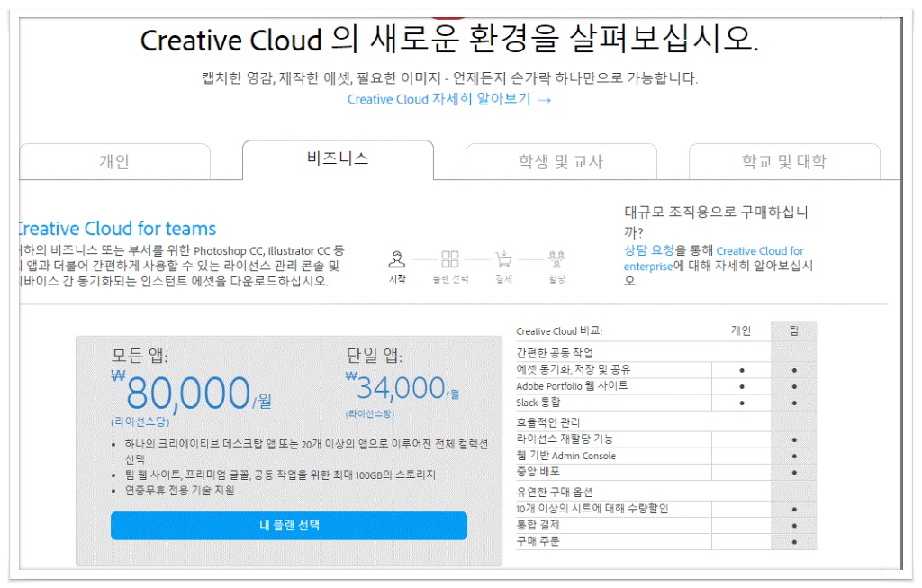The height and width of the screenshot is (588, 922).
Task: Select the 결제 shopping cart icon
Action: tap(503, 258)
